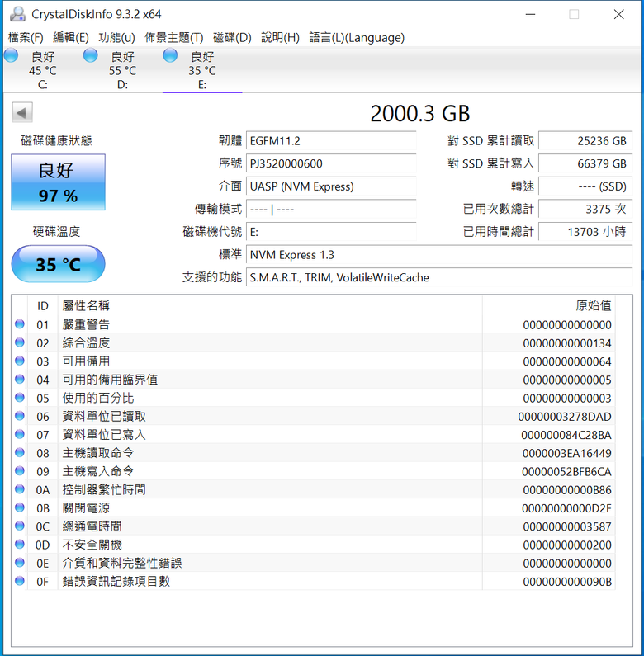Click status orb of attribute 02 綜合溫度
This screenshot has height=656, width=644.
[x=20, y=342]
